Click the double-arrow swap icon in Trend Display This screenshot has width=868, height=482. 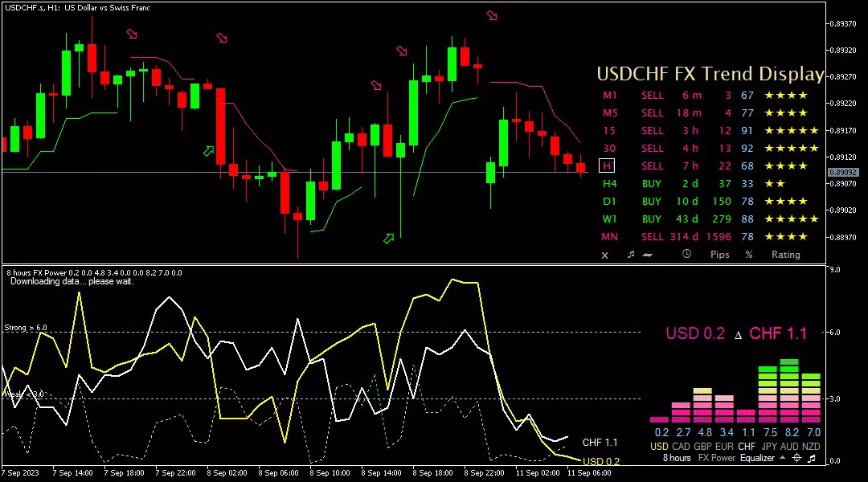pyautogui.click(x=648, y=255)
